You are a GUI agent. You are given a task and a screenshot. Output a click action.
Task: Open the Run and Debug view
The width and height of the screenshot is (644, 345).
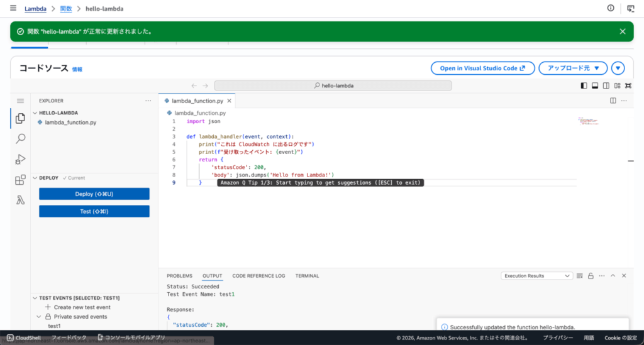[20, 159]
